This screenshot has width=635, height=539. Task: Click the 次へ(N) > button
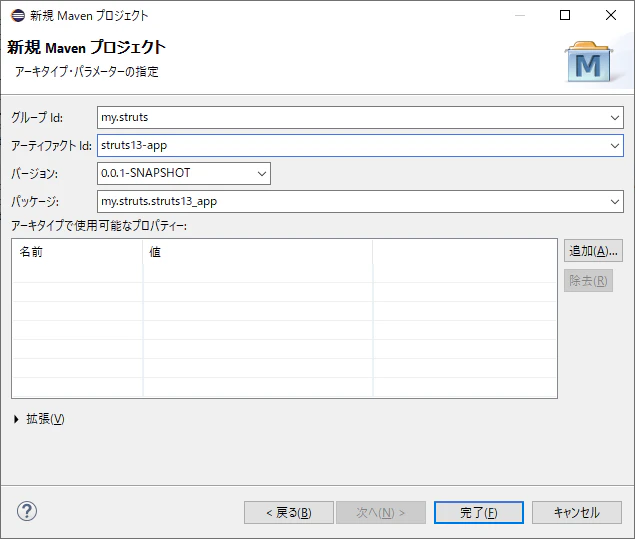381,513
